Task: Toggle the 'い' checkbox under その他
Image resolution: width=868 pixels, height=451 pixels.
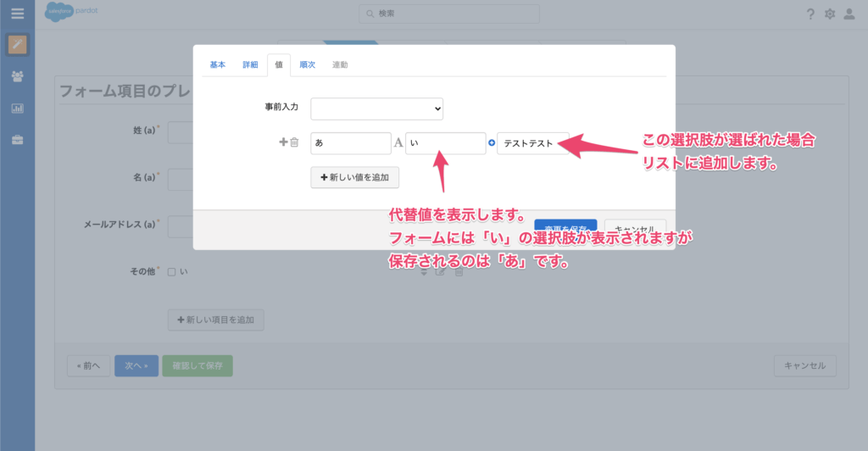Action: click(171, 272)
